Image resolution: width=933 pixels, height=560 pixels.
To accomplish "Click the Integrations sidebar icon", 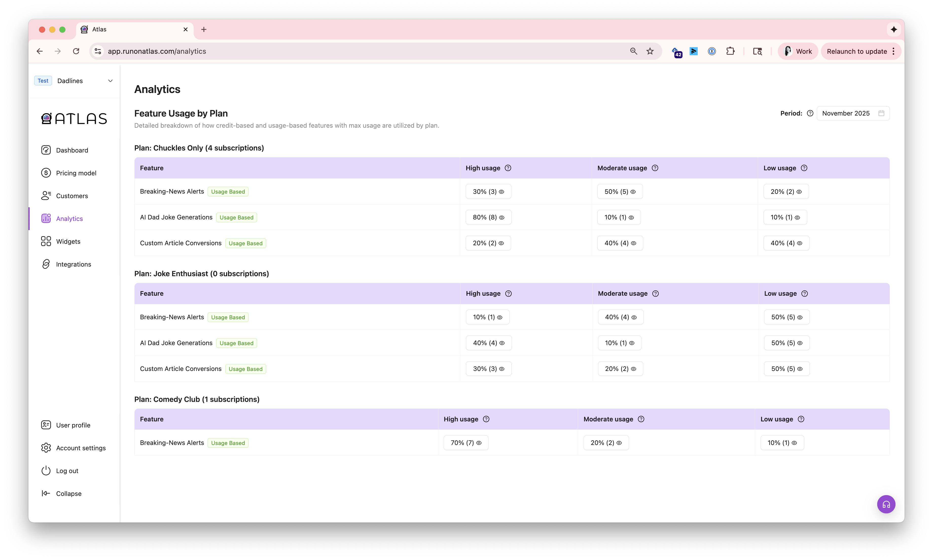I will (x=46, y=264).
